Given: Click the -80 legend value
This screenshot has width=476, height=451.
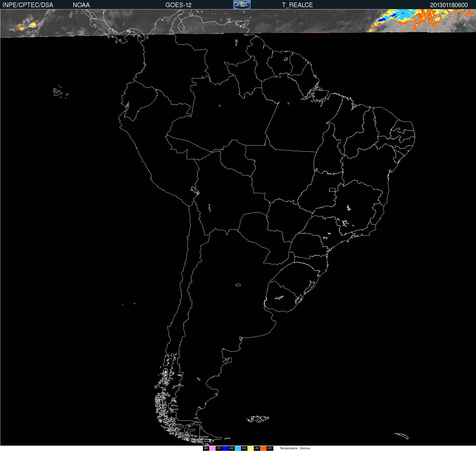Looking at the screenshot, I should coord(206,448).
